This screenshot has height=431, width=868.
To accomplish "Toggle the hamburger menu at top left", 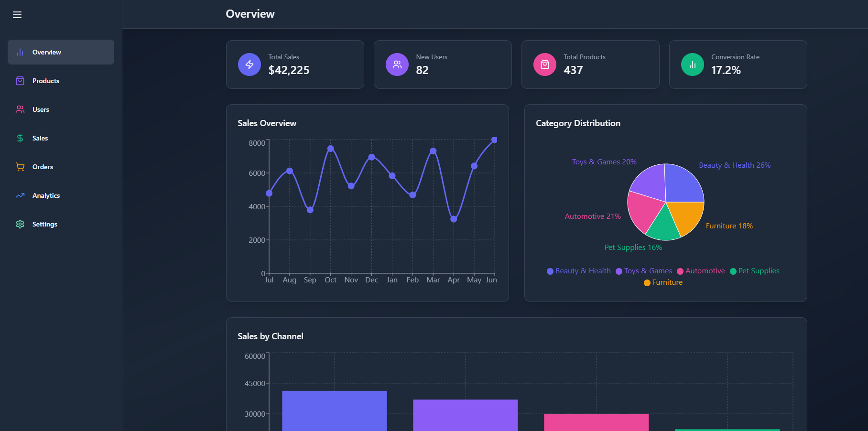I will tap(17, 15).
